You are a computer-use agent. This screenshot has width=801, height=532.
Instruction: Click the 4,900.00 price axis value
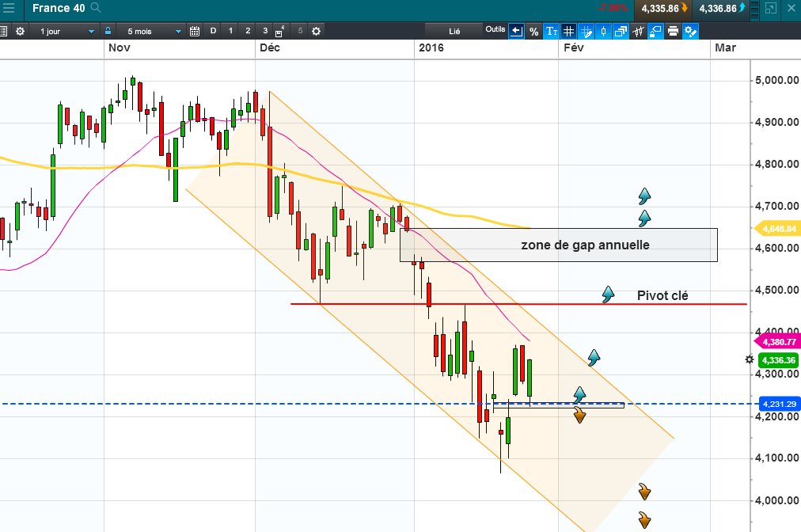tap(777, 122)
